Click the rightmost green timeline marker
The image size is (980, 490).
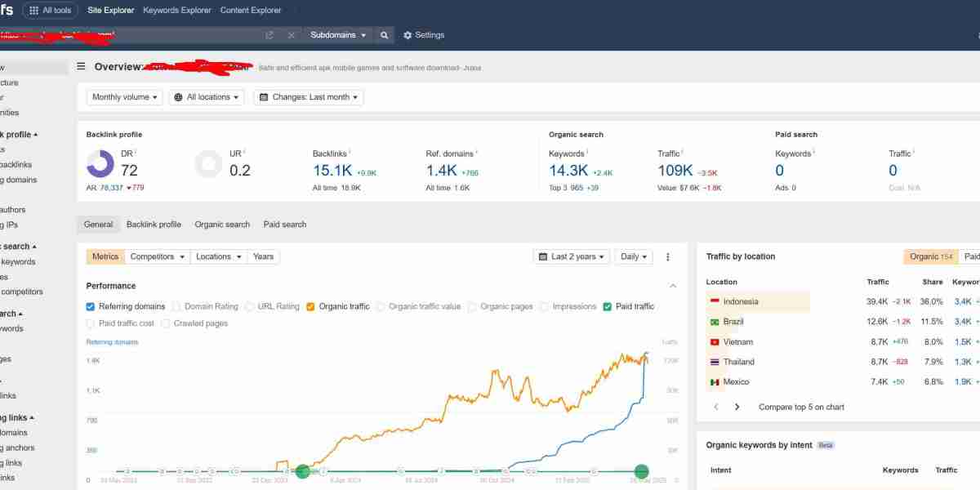point(641,471)
